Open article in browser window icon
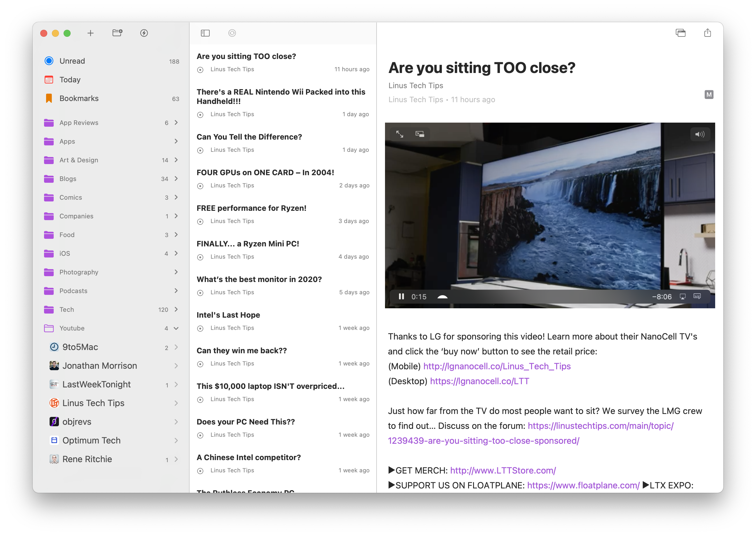 click(680, 33)
